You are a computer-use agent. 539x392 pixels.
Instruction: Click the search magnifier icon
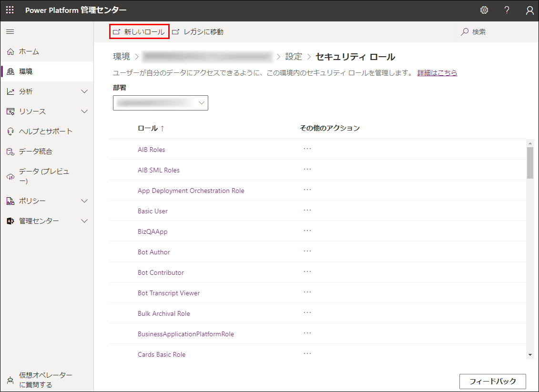point(465,31)
